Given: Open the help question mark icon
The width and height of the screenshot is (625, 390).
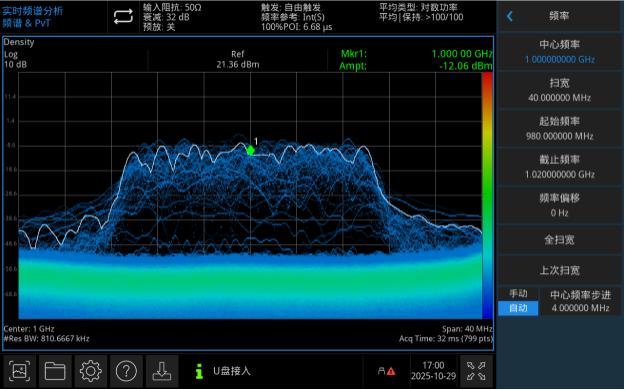Looking at the screenshot, I should pos(126,371).
